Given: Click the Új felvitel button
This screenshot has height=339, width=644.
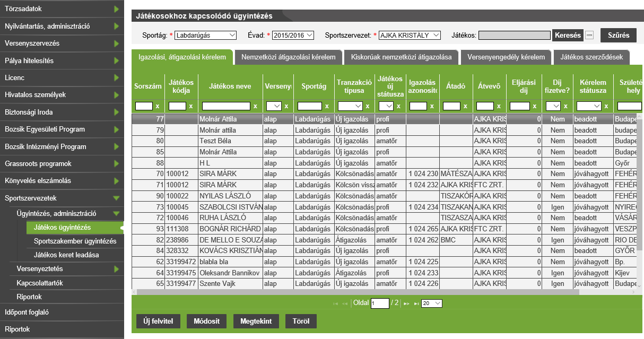Looking at the screenshot, I should pos(159,321).
